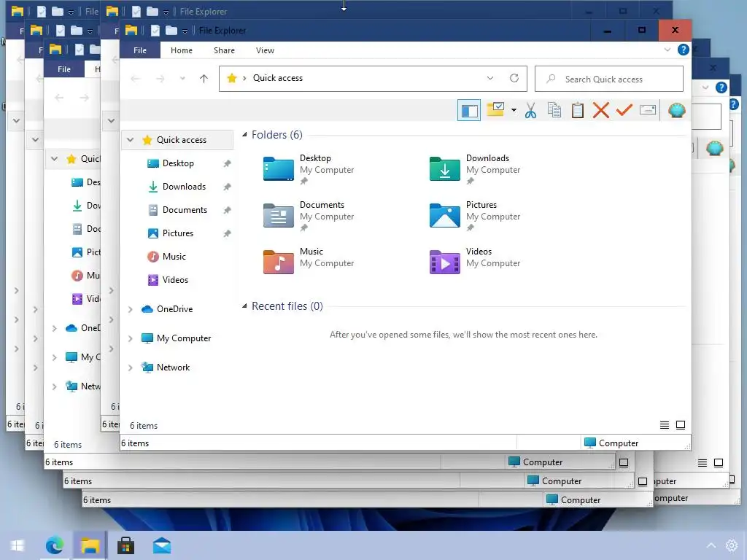Click the Up one level arrow
Image resolution: width=747 pixels, height=560 pixels.
tap(204, 79)
